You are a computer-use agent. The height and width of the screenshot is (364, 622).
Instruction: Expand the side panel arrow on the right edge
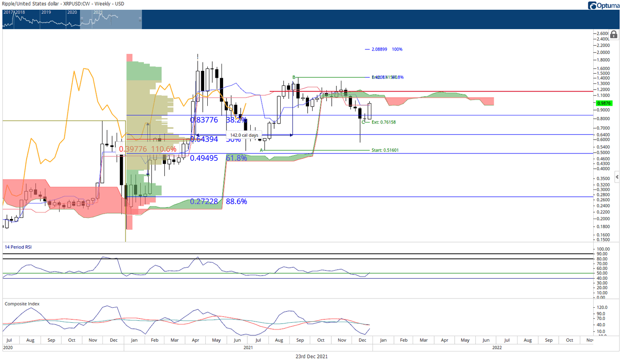pyautogui.click(x=617, y=177)
